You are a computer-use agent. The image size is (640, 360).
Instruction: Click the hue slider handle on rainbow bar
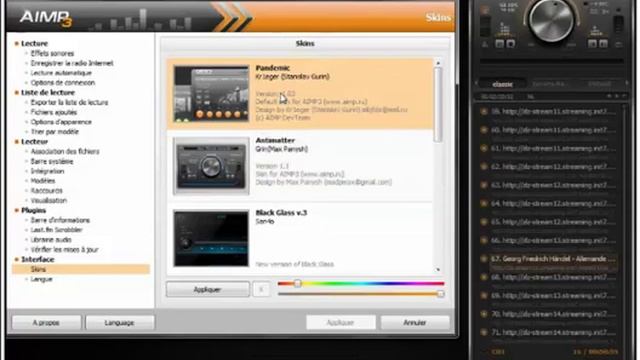[298, 283]
